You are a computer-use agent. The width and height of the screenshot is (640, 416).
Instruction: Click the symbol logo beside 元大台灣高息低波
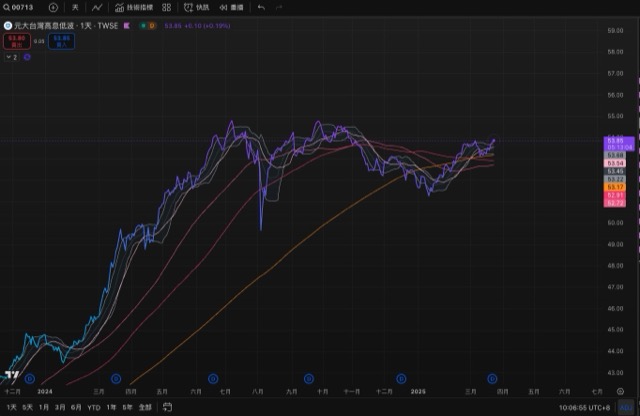tap(8, 26)
